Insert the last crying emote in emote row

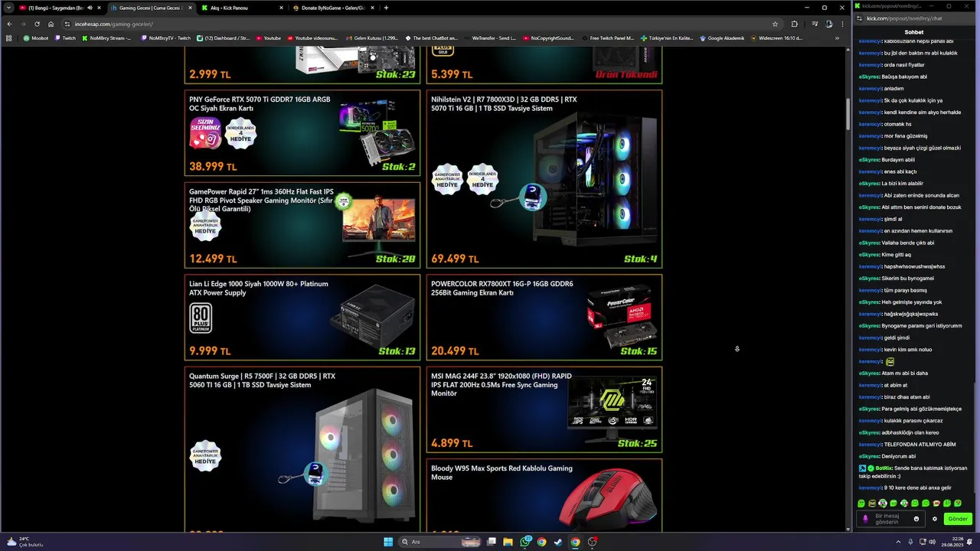point(958,504)
